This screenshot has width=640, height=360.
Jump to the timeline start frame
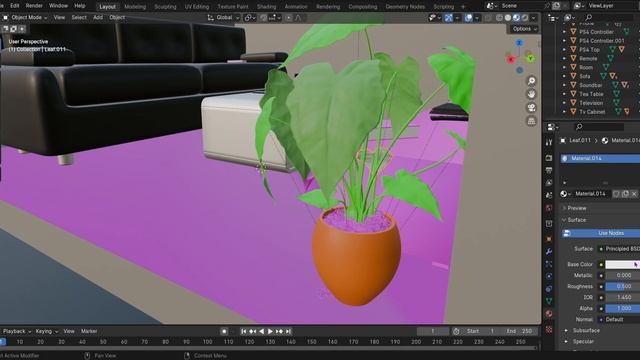243,331
